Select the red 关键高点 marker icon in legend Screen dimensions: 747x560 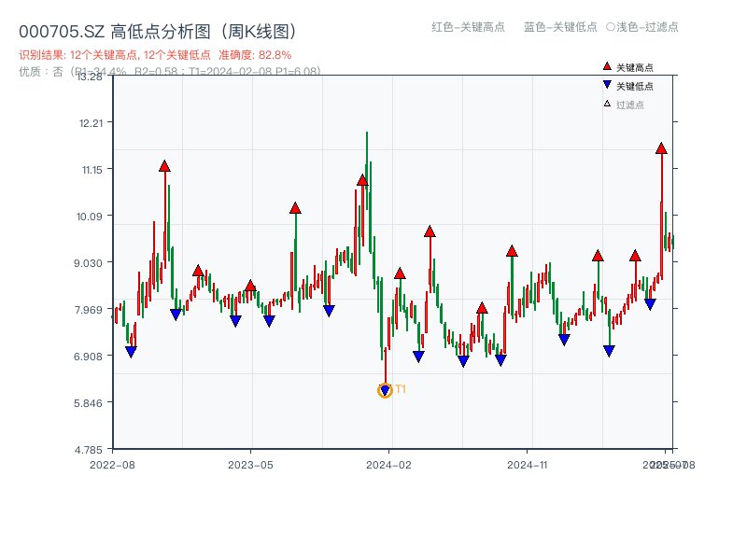605,66
